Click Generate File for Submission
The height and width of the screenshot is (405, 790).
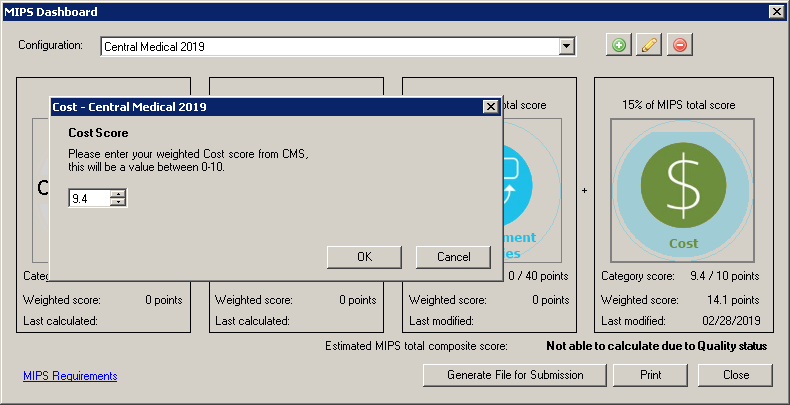(516, 375)
